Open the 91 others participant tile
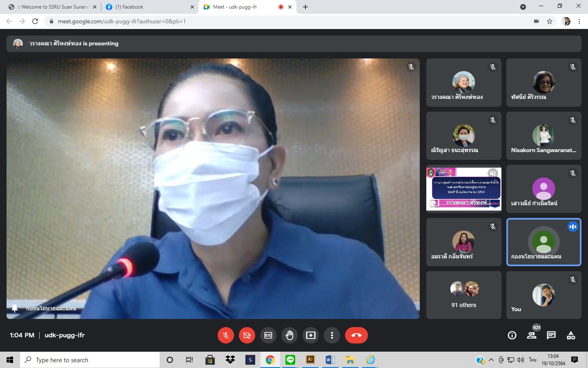This screenshot has height=368, width=588. pyautogui.click(x=463, y=295)
